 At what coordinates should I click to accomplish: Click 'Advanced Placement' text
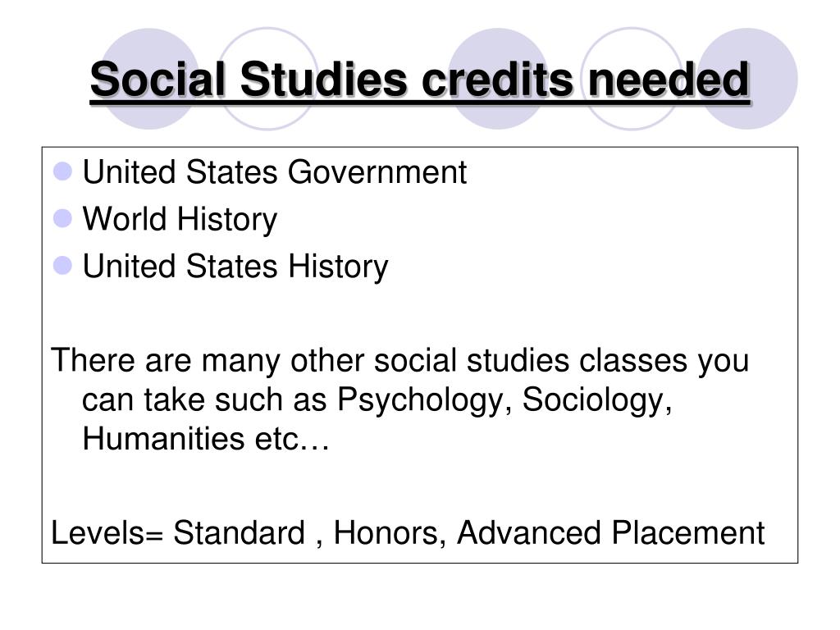610,533
